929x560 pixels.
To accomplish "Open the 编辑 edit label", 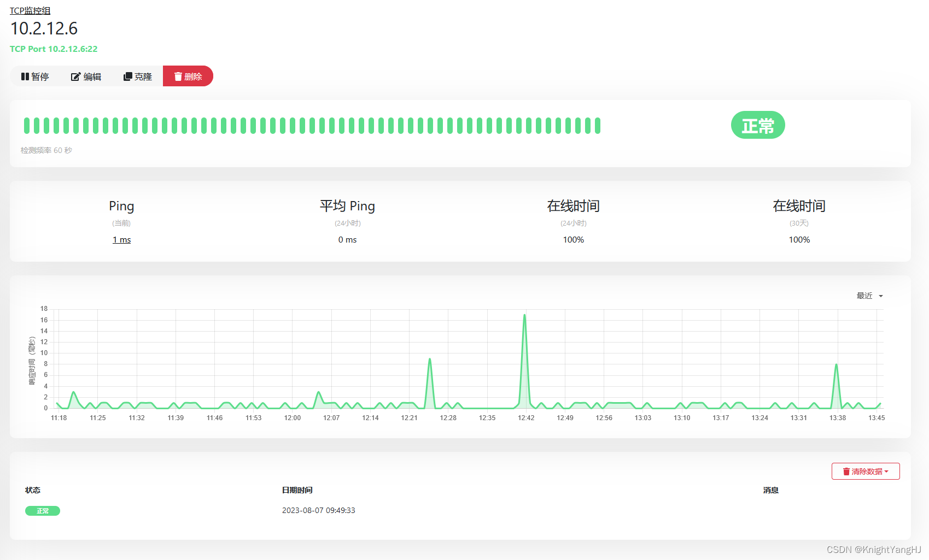I will click(x=92, y=76).
